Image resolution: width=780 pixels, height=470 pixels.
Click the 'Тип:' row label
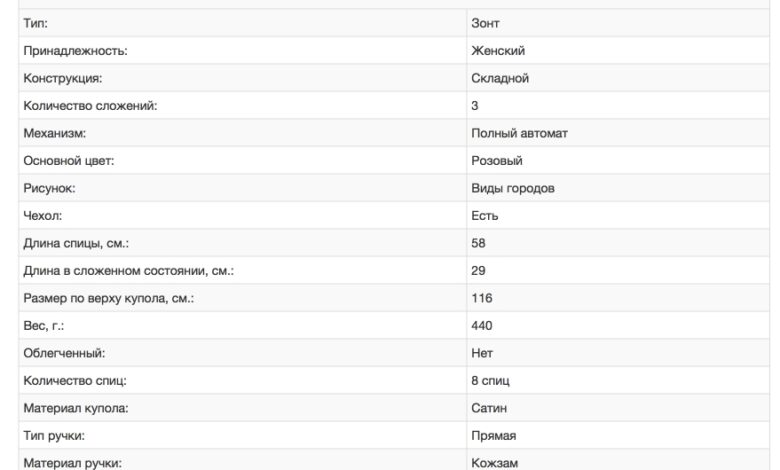pos(35,23)
